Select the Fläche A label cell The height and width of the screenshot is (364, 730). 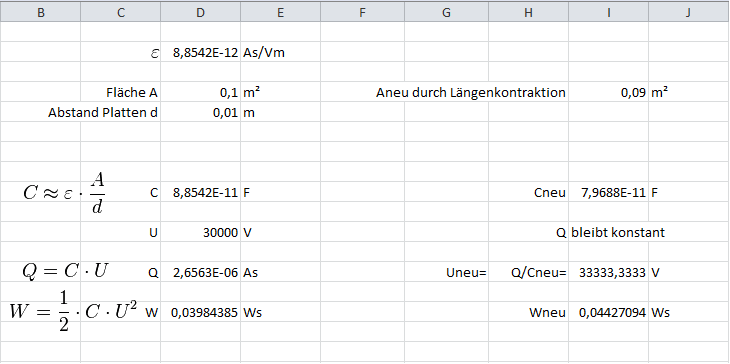point(121,93)
